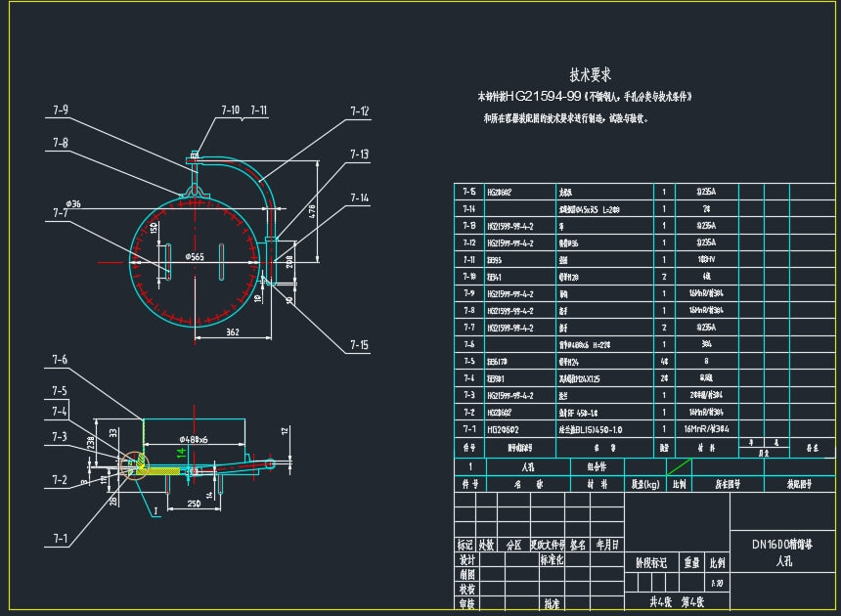Select the 250 dimension in section view

pyautogui.click(x=195, y=504)
